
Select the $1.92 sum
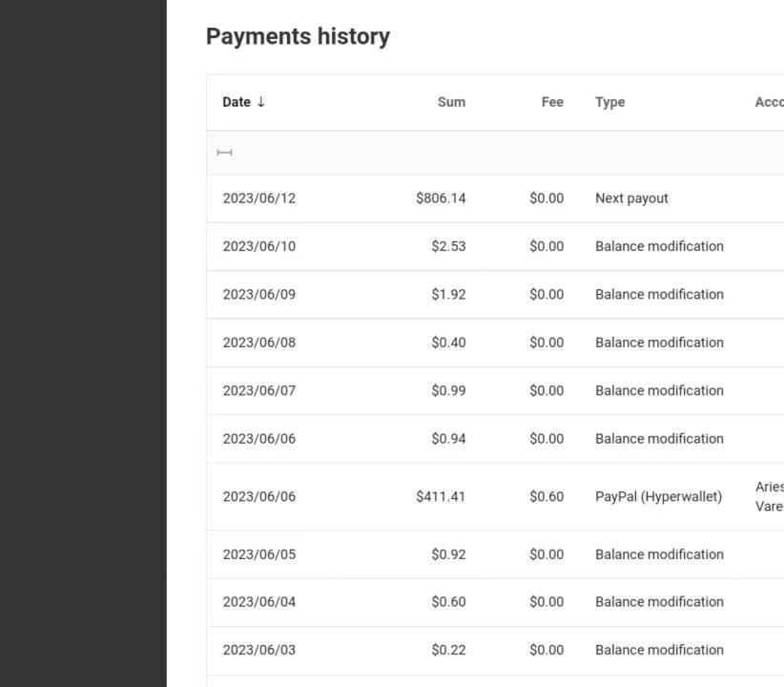[x=448, y=294]
